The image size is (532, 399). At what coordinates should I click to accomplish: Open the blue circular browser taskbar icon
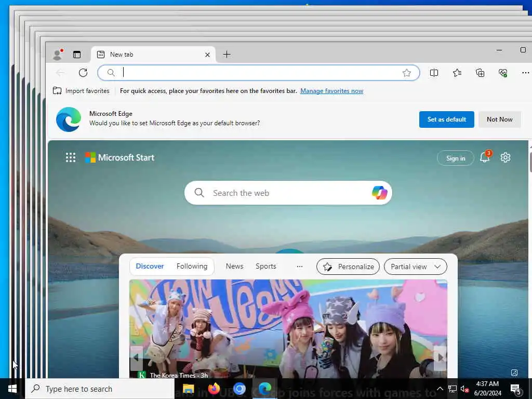(x=239, y=389)
